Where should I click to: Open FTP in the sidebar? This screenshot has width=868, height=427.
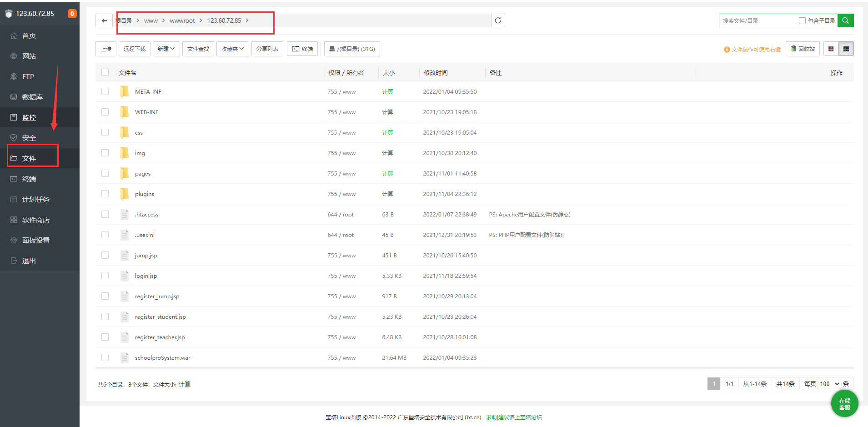coord(40,76)
